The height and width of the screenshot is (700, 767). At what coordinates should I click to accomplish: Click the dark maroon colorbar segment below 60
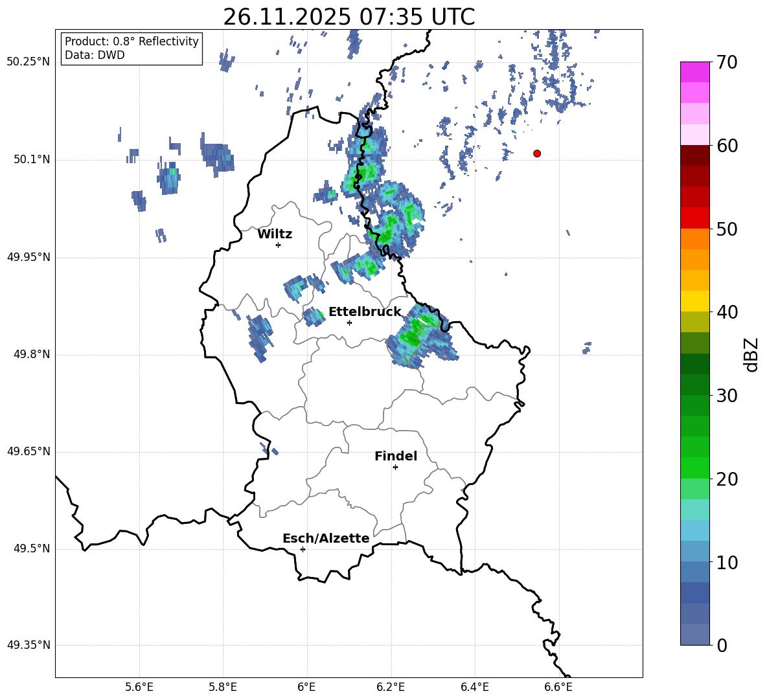coord(695,155)
